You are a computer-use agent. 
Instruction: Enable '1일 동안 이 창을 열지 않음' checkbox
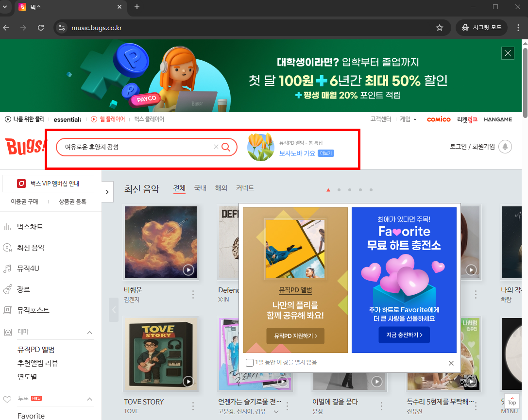click(x=250, y=362)
